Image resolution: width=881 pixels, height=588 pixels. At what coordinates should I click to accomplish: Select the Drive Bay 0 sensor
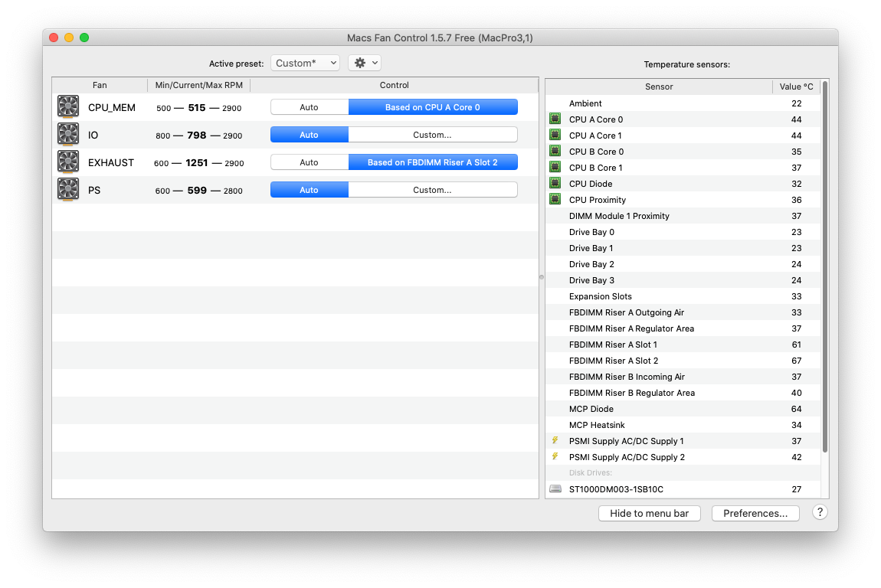point(683,232)
